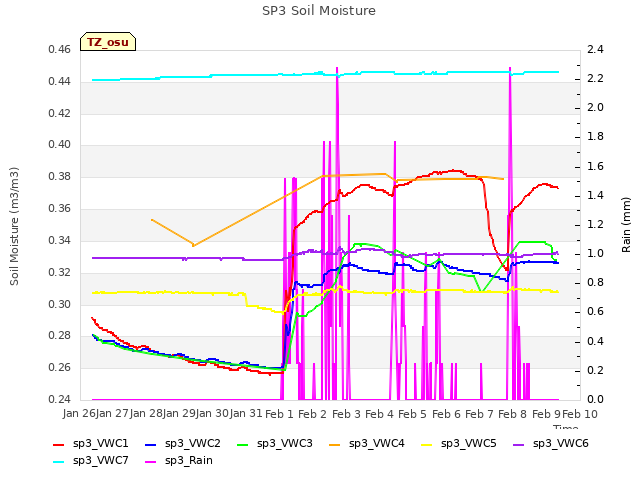This screenshot has height=480, width=640.
Task: Click the Feb 3 date tick label
Action: coord(346,414)
